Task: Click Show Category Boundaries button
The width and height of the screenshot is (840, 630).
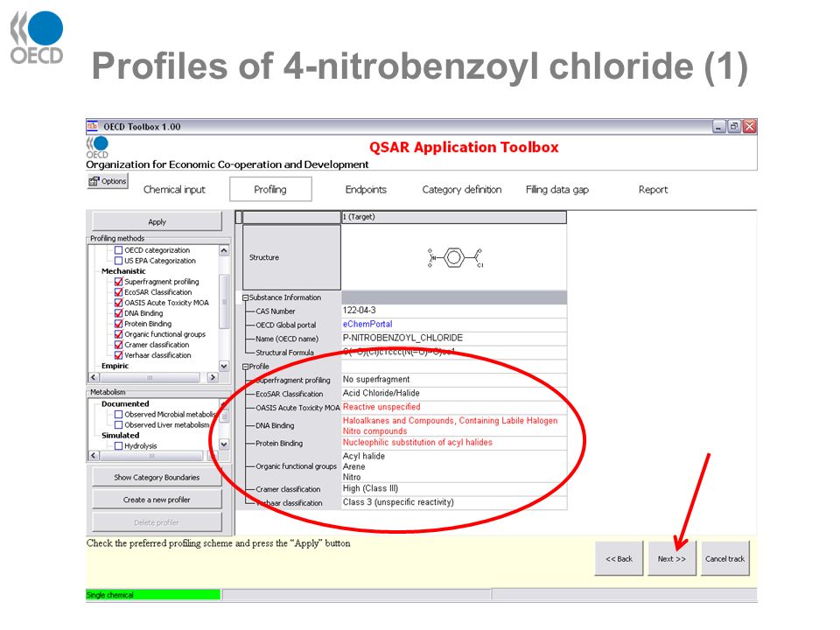Action: (157, 478)
